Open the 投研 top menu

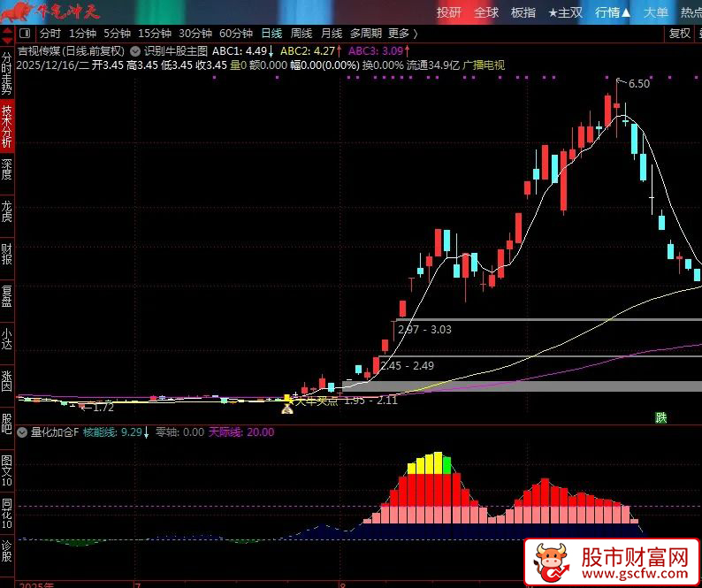pos(449,12)
